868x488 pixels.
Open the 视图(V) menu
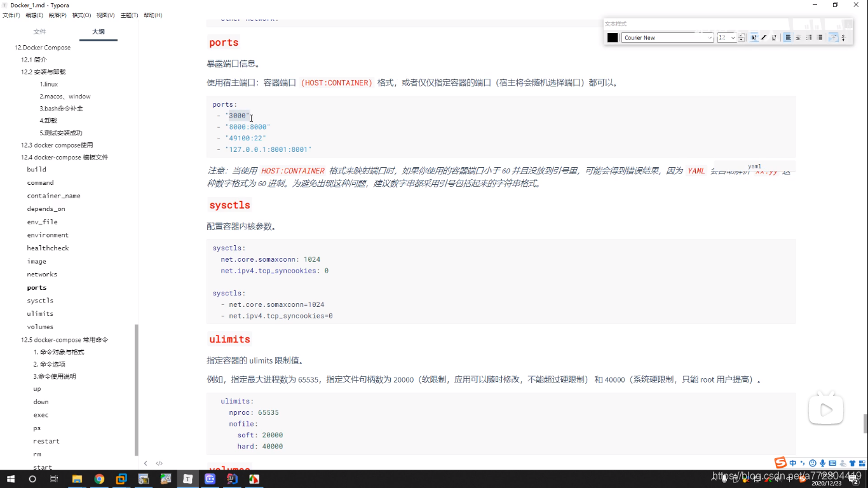coord(105,15)
